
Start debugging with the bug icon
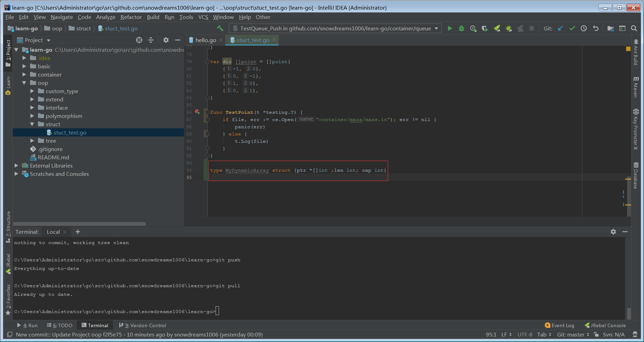[461, 29]
